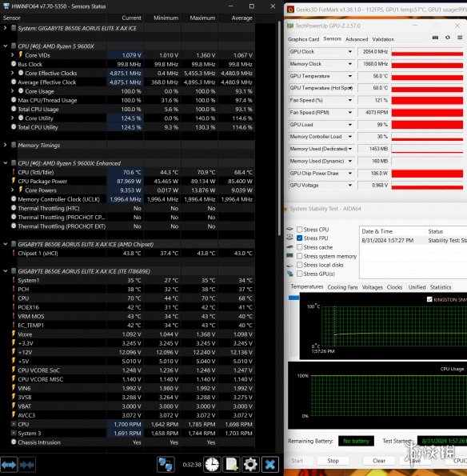467x476 pixels.
Task: Click the Chassis Intrusion status icon
Action: tap(14, 442)
